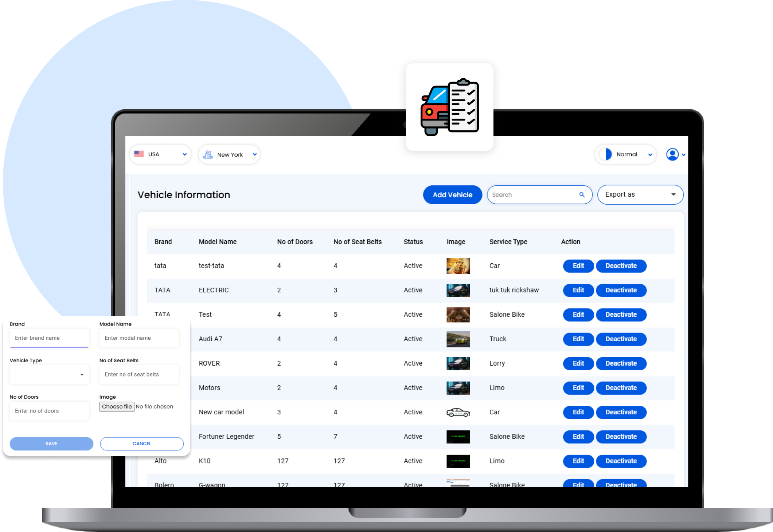Deactivate the K10 model vehicle
Image resolution: width=773 pixels, height=532 pixels.
[x=621, y=461]
